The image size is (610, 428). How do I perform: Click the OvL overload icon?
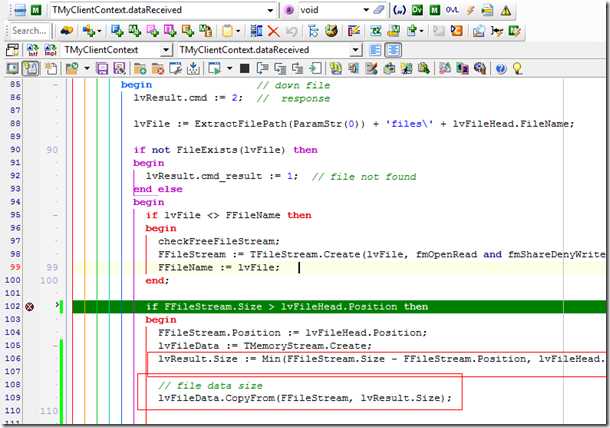(x=452, y=10)
